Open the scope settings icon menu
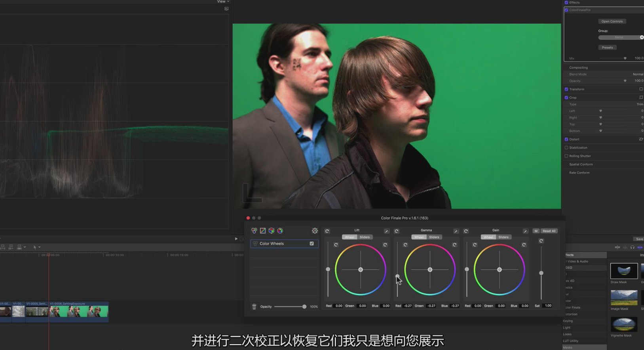Viewport: 644px width, 350px height. coord(226,9)
